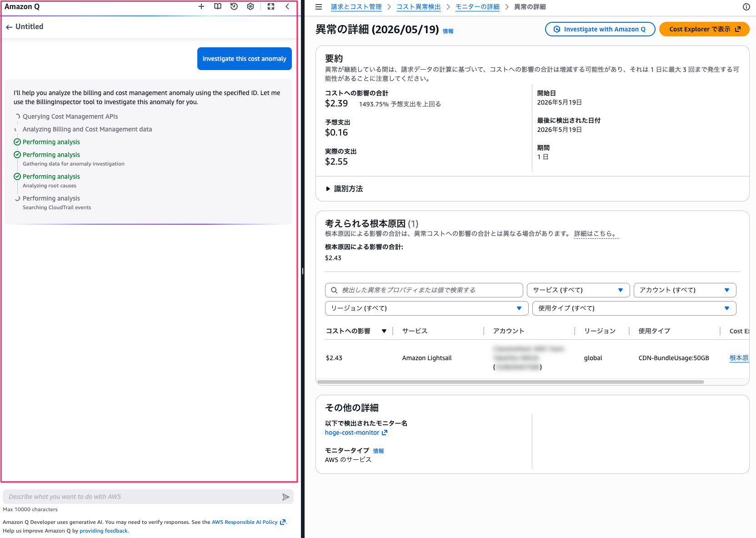The image size is (756, 538).
Task: Click the リージョン column header
Action: coord(600,331)
